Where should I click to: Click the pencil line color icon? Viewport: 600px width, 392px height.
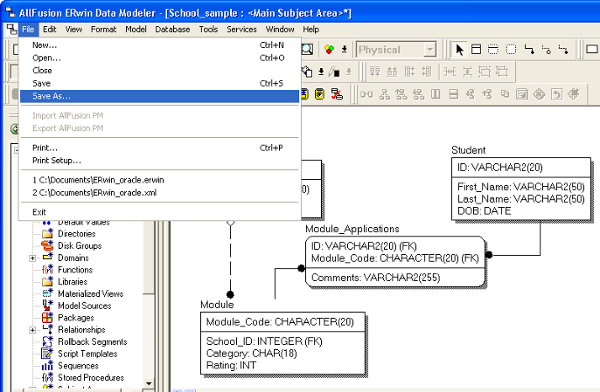334,72
